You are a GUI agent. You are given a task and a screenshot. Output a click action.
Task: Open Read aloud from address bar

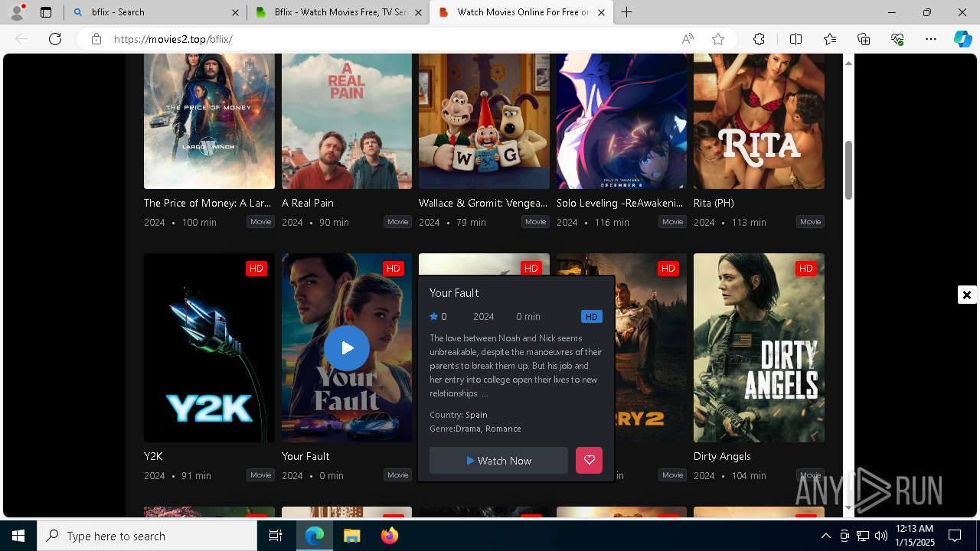click(688, 39)
